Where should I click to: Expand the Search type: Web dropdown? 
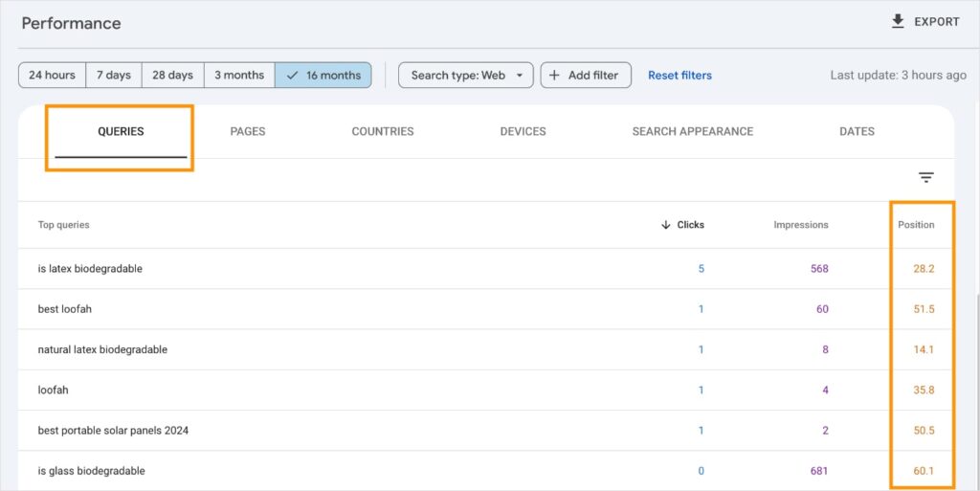pyautogui.click(x=466, y=75)
